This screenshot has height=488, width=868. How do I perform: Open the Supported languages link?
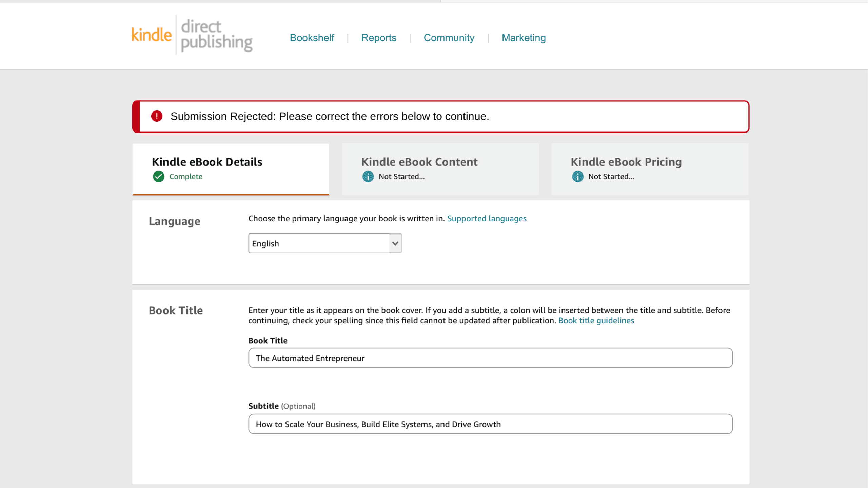tap(487, 219)
